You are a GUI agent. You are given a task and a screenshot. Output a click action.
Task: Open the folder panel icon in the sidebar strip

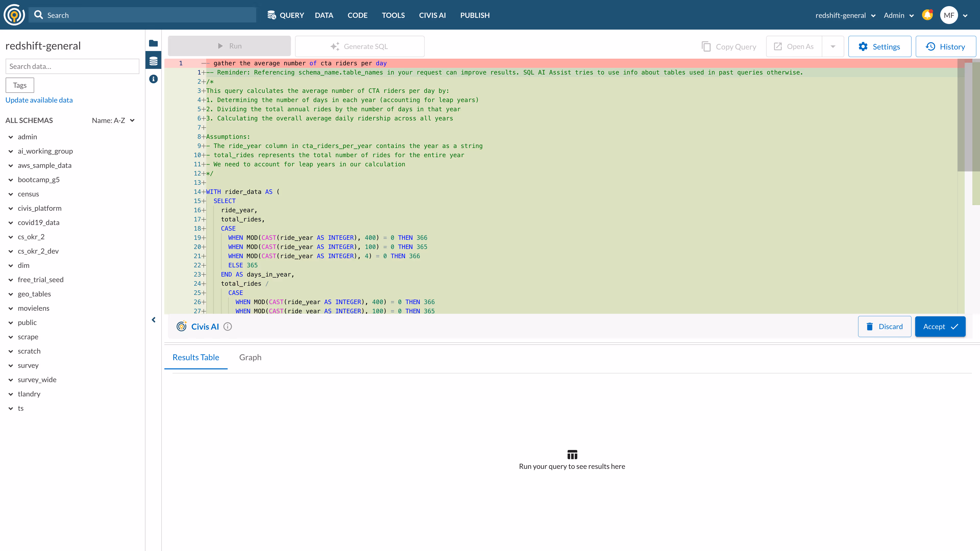point(153,43)
